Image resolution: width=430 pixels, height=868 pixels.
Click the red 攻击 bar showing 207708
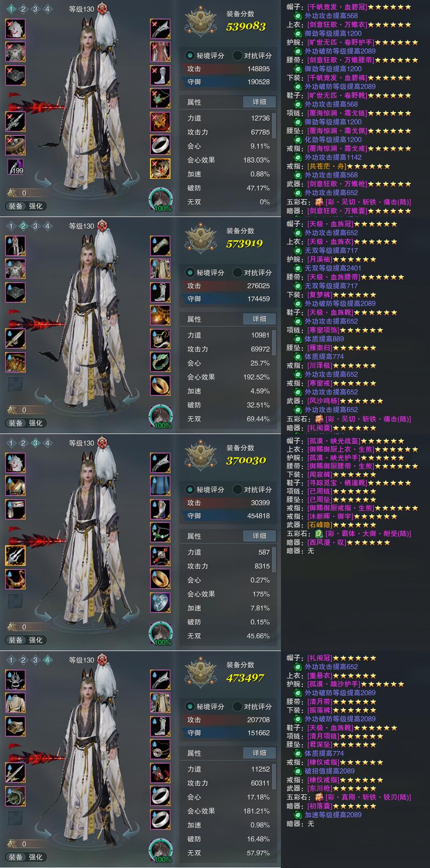pyautogui.click(x=228, y=720)
